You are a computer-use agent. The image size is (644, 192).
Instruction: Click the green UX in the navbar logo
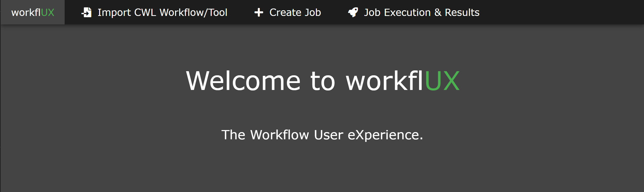point(48,12)
